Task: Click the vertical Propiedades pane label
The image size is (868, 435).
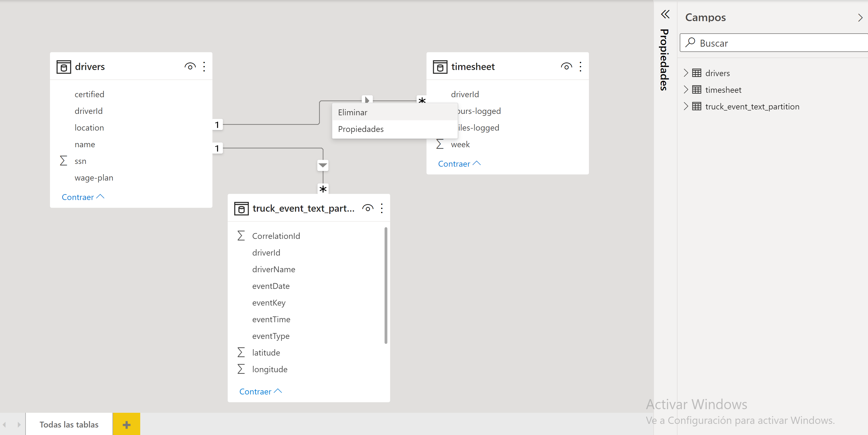Action: (x=664, y=60)
